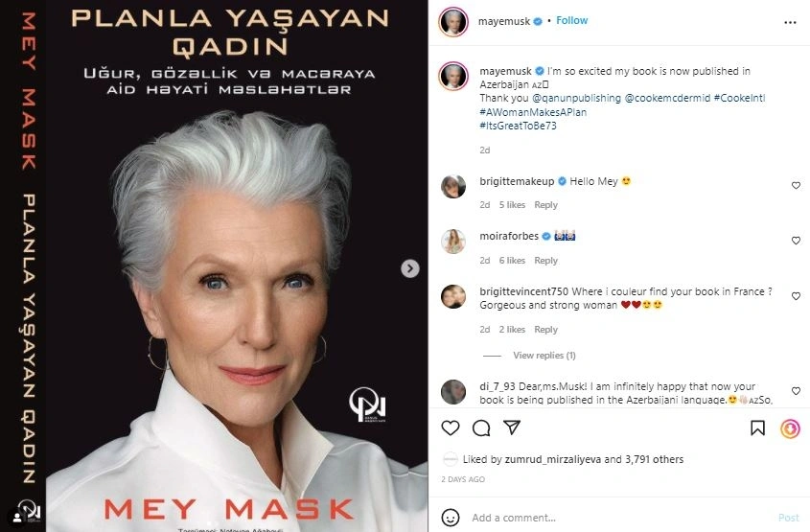Click the pink circular icon beside bookmark
This screenshot has height=532, width=810.
tap(790, 428)
